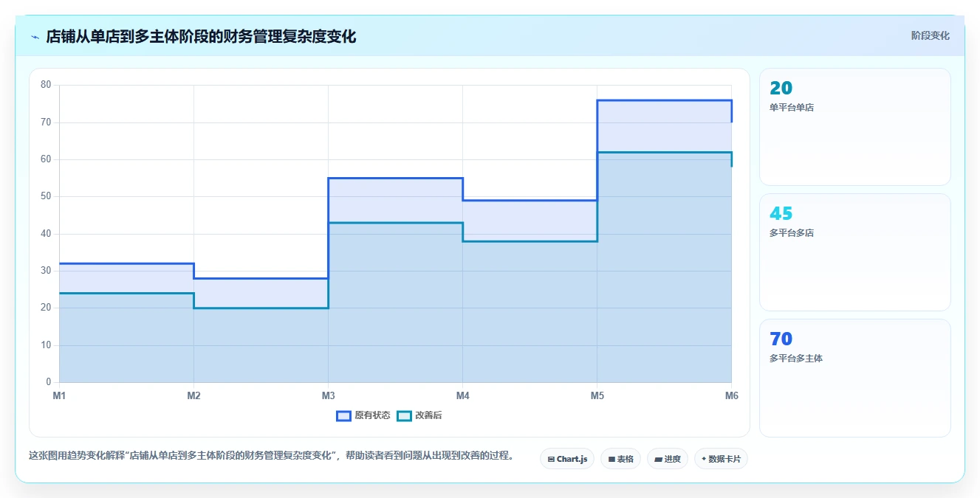Image resolution: width=980 pixels, height=498 pixels.
Task: Click the chart title 店铺从单店到多主体阶段的财务管理复杂度变化
Action: 201,36
